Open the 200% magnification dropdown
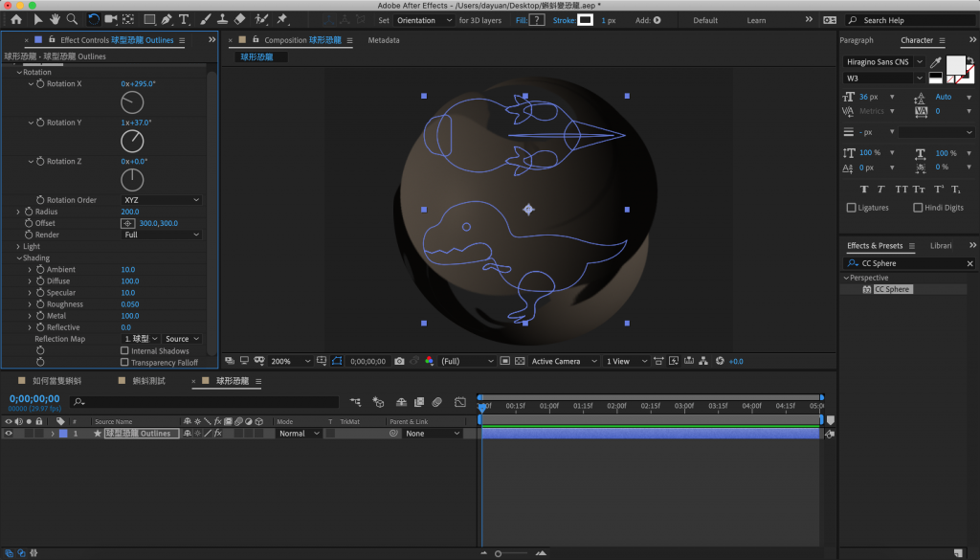 [x=291, y=362]
